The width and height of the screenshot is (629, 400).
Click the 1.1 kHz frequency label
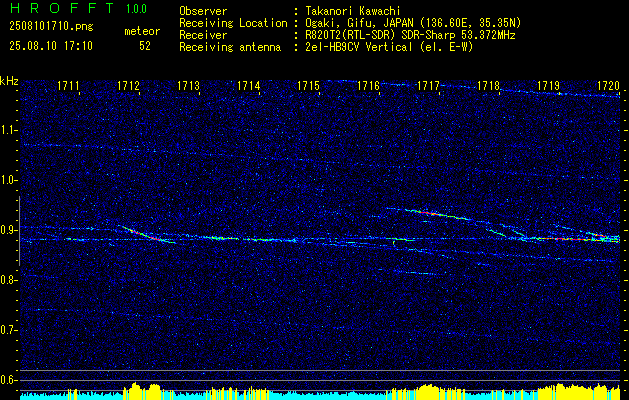[7, 130]
